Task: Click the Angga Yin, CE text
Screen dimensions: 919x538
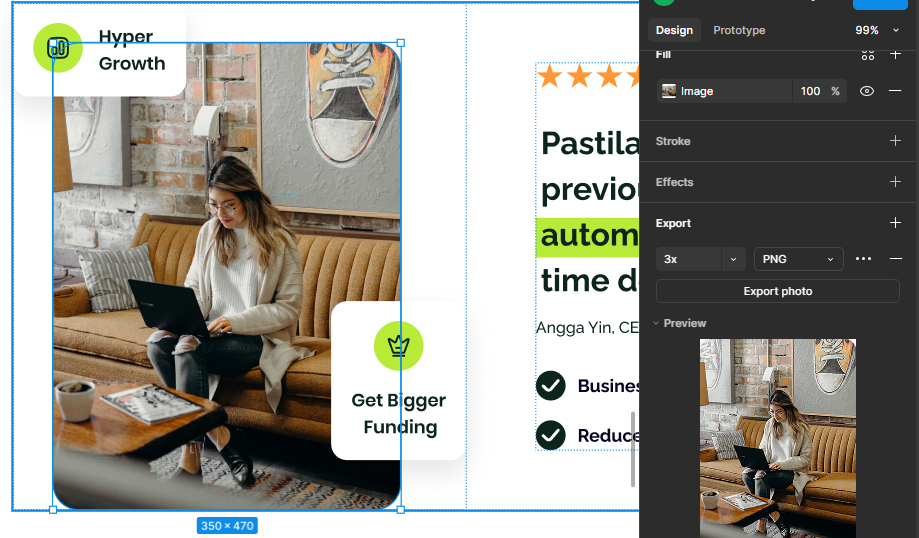Action: click(587, 328)
